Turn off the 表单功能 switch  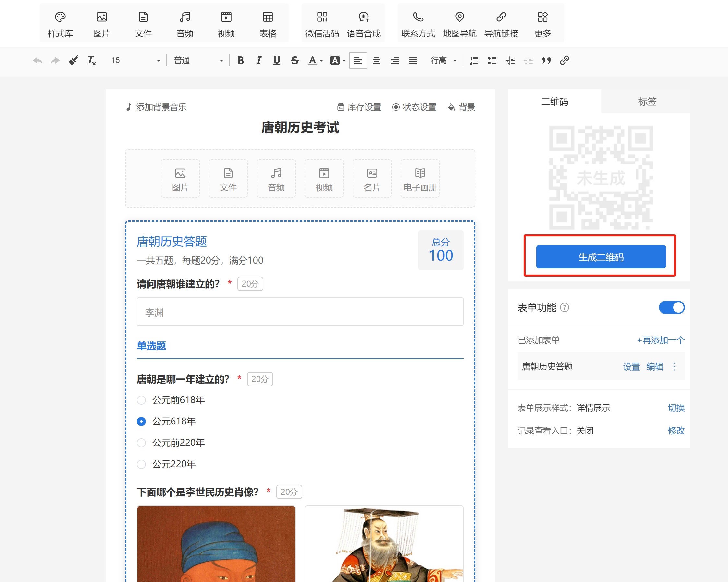(671, 308)
